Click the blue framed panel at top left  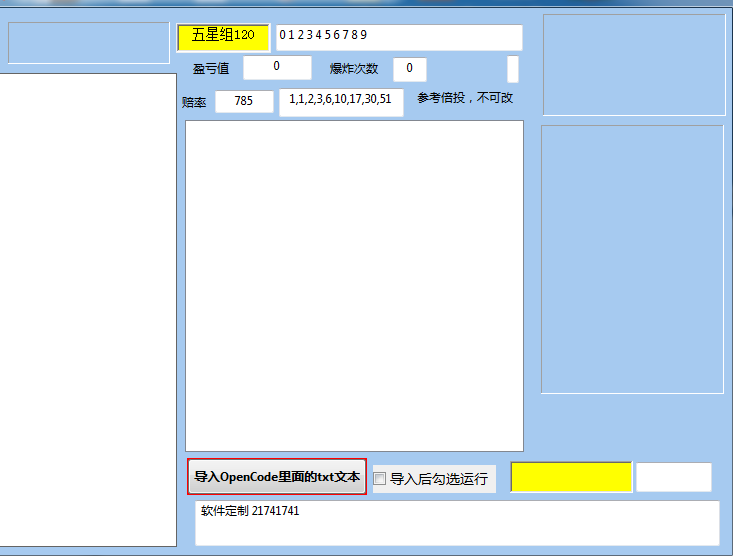click(89, 43)
